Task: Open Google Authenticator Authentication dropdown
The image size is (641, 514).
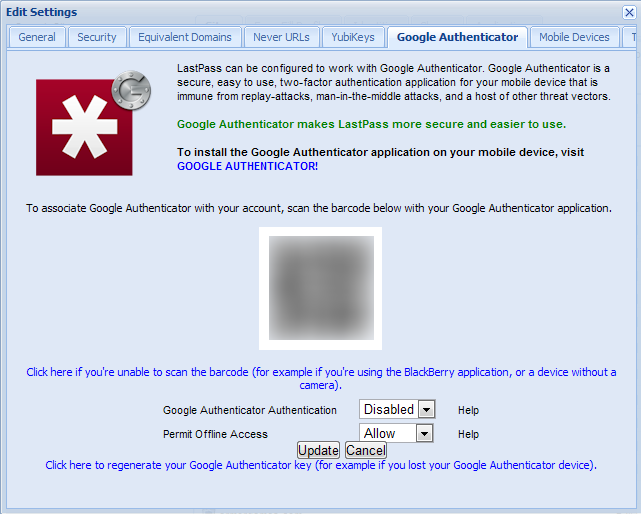Action: (397, 409)
